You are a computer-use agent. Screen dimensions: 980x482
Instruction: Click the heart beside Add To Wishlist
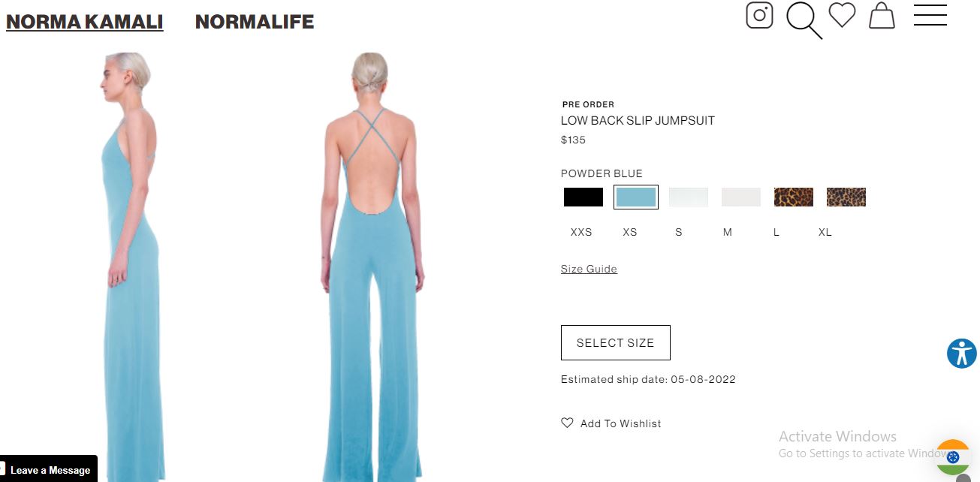[x=567, y=423]
